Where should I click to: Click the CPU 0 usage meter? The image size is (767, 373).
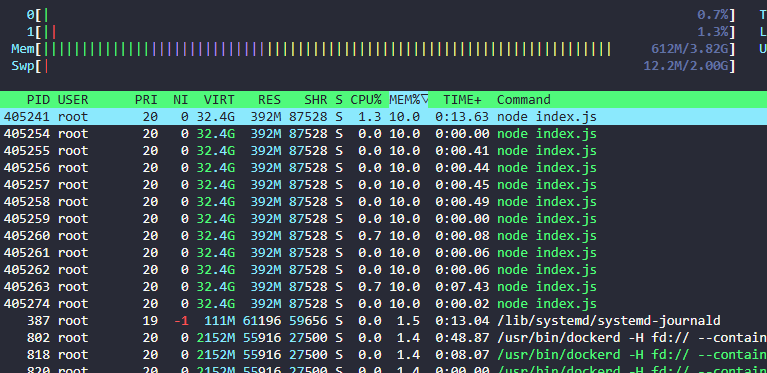pos(381,15)
